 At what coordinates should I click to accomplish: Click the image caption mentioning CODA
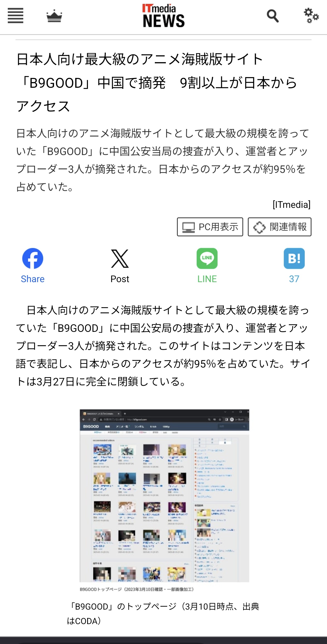click(163, 613)
